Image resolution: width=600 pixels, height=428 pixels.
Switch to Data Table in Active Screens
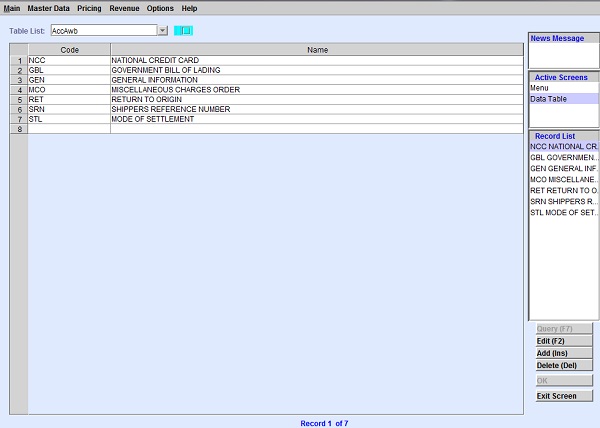(564, 99)
